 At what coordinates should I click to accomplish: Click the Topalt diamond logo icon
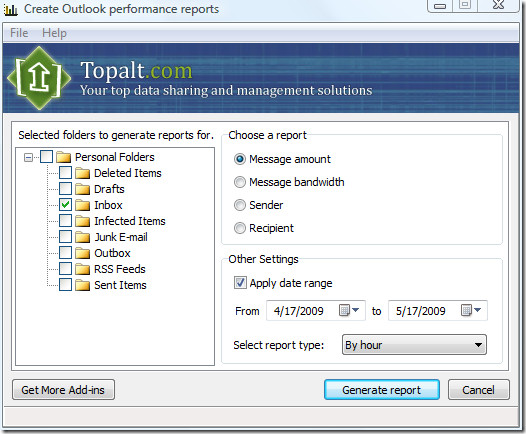[39, 78]
